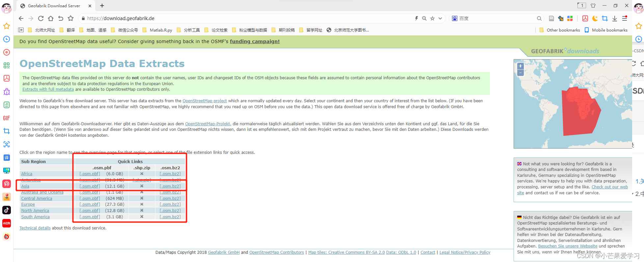The image size is (644, 262).
Task: Open the browser hamburger menu
Action: click(625, 18)
